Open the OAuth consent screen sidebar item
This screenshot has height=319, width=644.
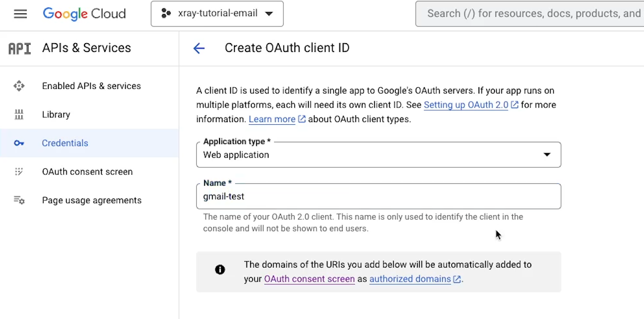87,172
